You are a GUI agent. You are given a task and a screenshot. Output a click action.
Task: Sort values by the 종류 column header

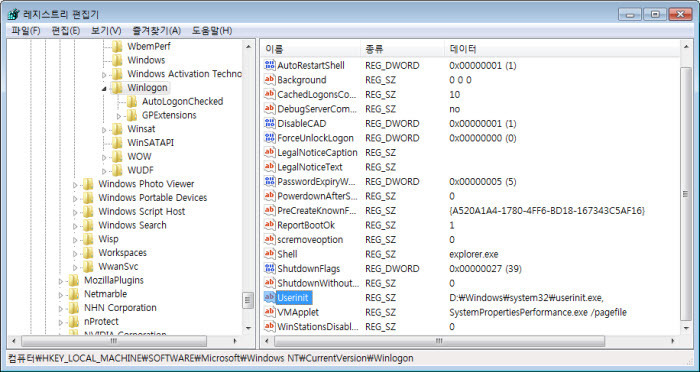click(x=402, y=49)
